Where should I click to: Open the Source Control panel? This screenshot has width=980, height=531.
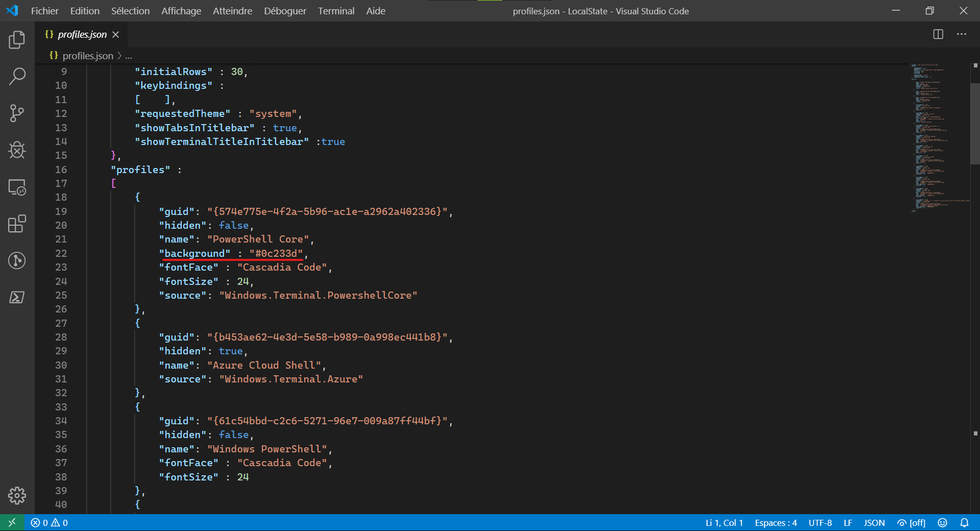click(x=17, y=113)
